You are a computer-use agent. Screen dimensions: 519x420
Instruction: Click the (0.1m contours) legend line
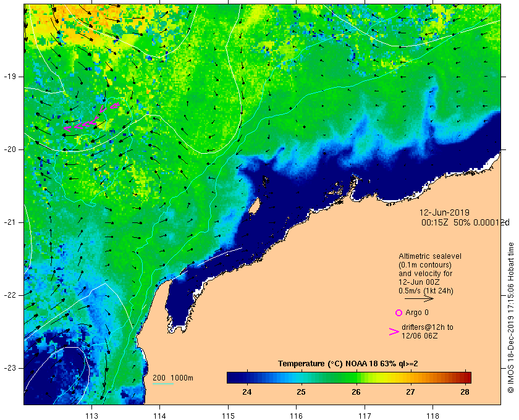click(425, 265)
